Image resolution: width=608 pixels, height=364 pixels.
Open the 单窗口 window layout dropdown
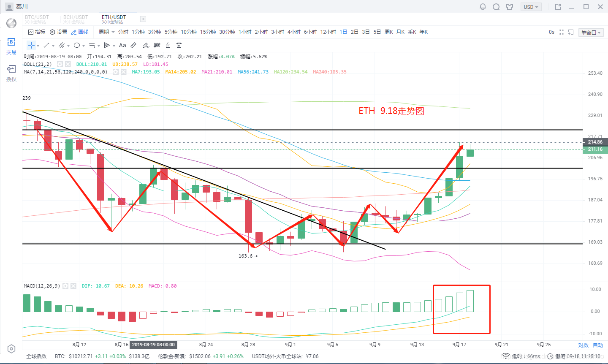pos(591,33)
